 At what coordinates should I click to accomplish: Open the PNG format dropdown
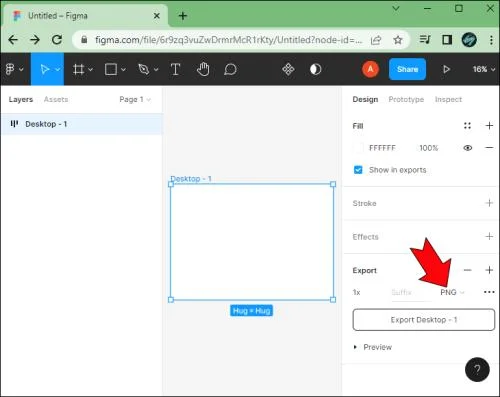(452, 292)
